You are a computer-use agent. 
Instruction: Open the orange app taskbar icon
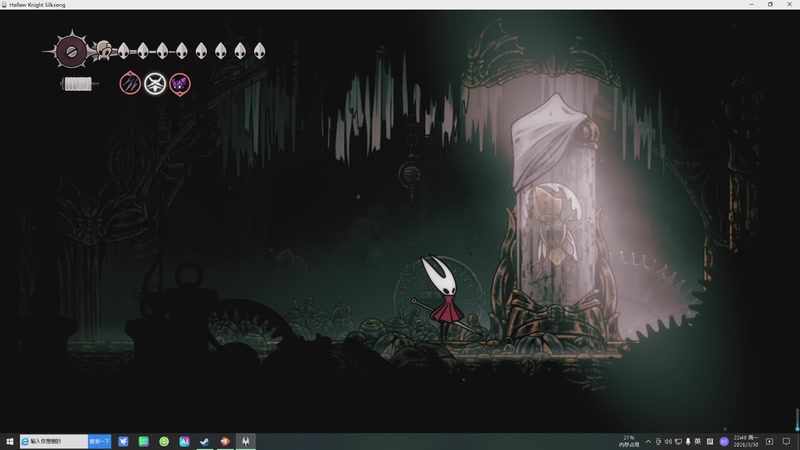pos(225,441)
